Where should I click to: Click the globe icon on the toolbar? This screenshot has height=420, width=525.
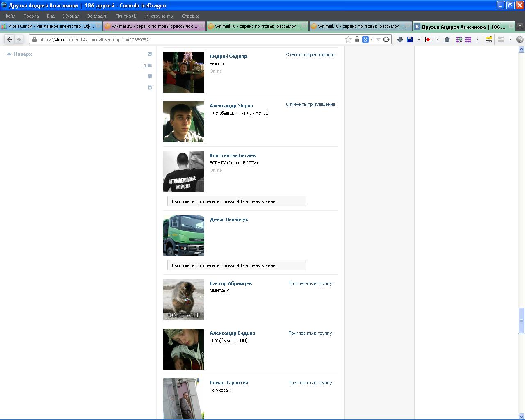(x=520, y=39)
